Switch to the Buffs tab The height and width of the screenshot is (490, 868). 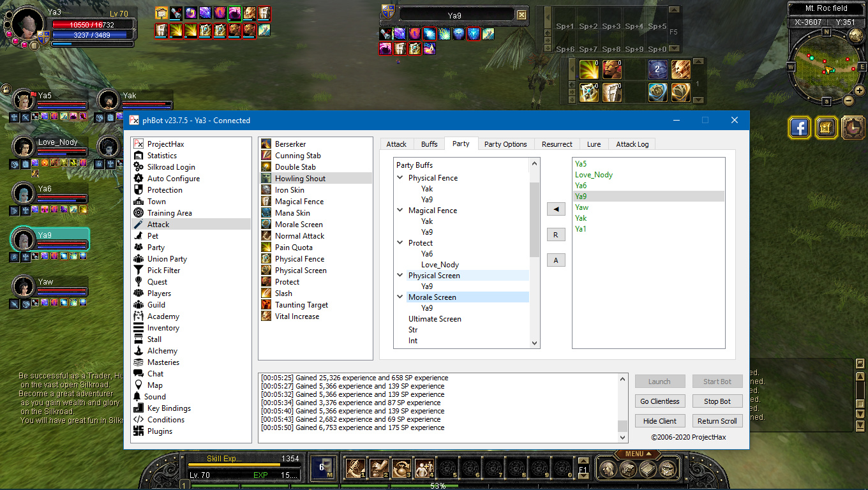click(429, 144)
